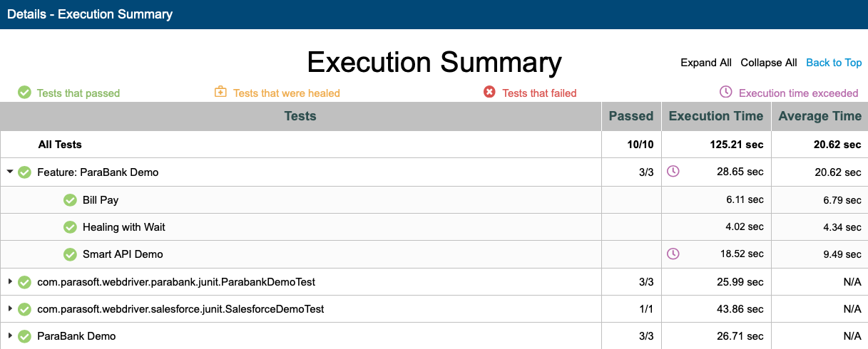The width and height of the screenshot is (868, 349).
Task: Expand the ParabankDemoTest junit row
Action: point(10,282)
